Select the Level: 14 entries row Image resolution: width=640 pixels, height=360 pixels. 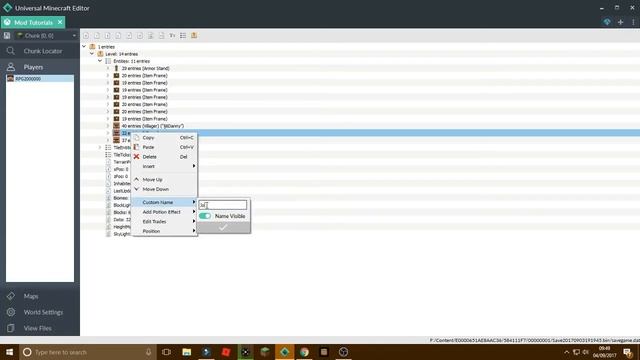click(x=122, y=54)
